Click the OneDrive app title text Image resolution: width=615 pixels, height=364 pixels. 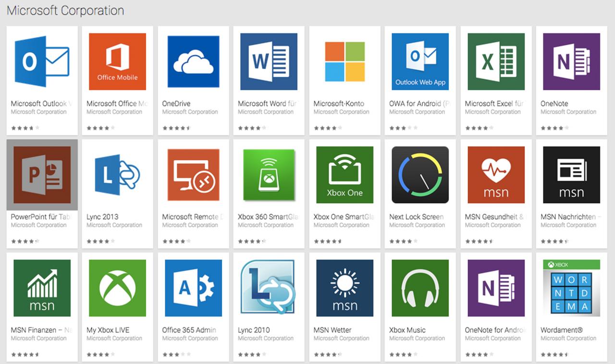click(176, 103)
